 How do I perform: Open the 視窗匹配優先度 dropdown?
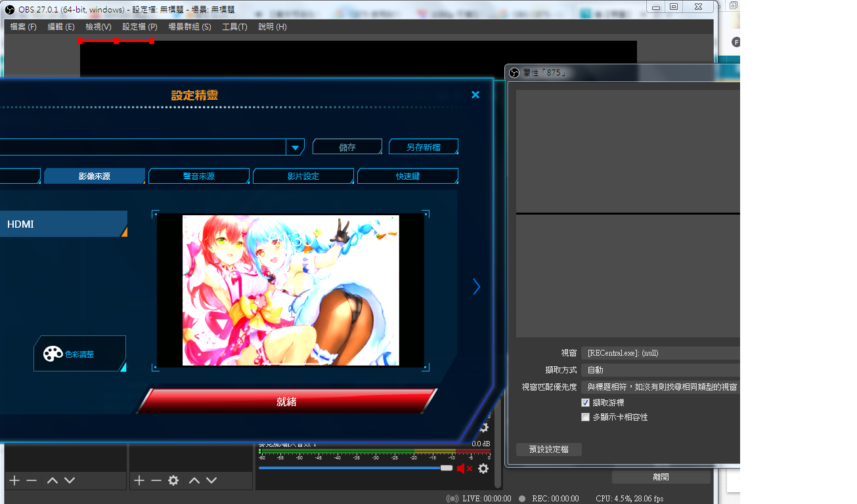click(x=661, y=387)
